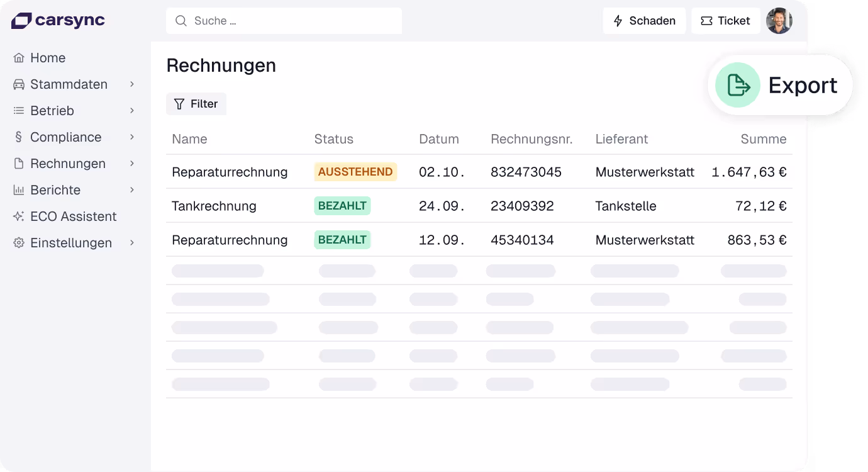Click the Einstellungen gear icon
The image size is (868, 472).
19,243
